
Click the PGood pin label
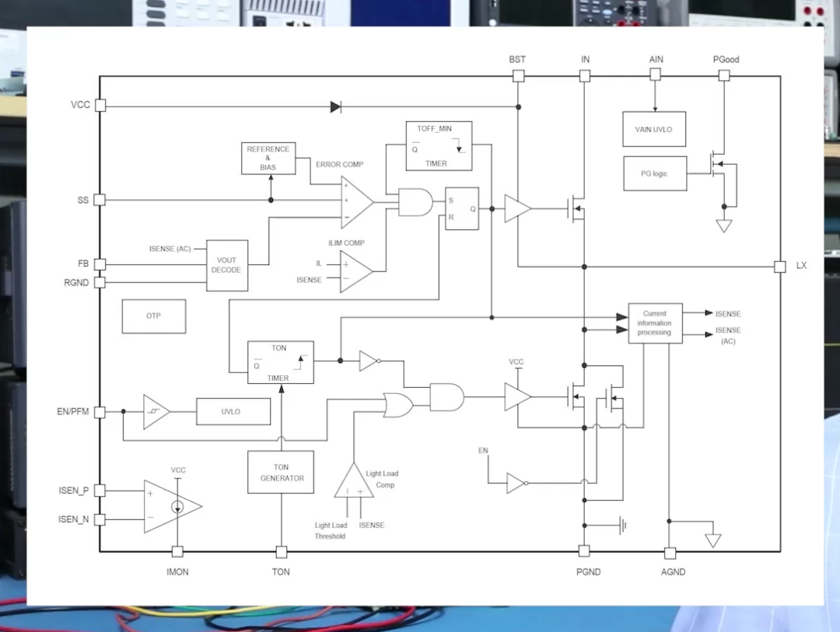pyautogui.click(x=726, y=59)
